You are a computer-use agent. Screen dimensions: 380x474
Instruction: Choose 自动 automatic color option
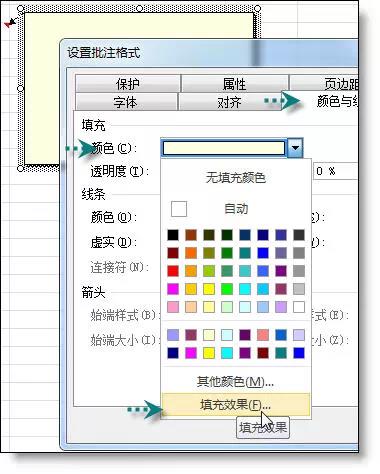(x=236, y=209)
